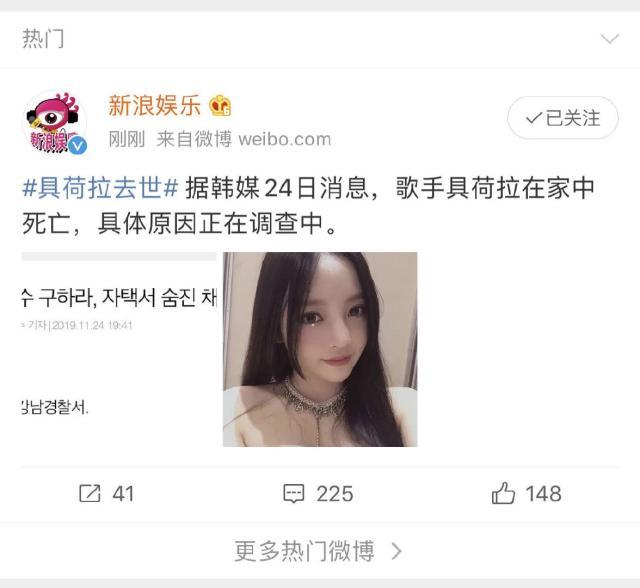Tap the like count 148
Screen dimensions: 640x588
[x=544, y=494]
